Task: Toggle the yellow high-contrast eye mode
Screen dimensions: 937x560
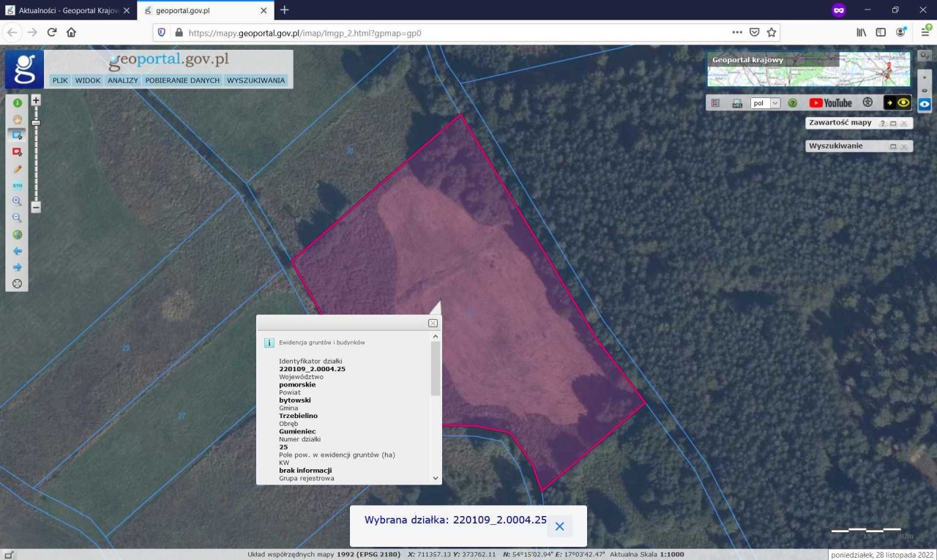Action: [897, 102]
